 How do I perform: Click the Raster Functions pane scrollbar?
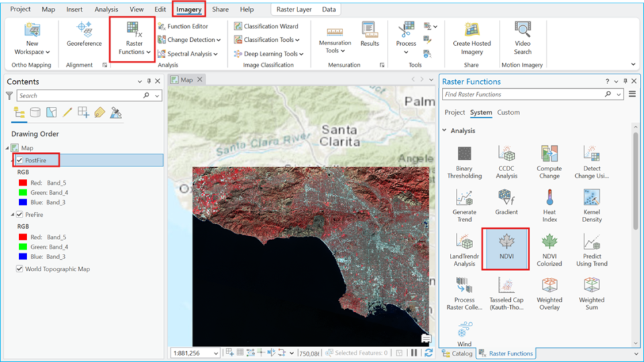point(635,181)
